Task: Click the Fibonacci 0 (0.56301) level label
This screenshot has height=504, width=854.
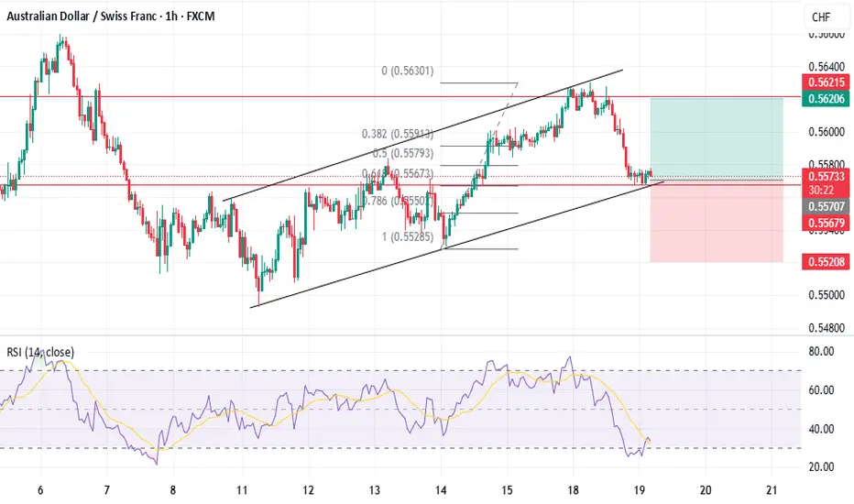Action: click(x=408, y=71)
